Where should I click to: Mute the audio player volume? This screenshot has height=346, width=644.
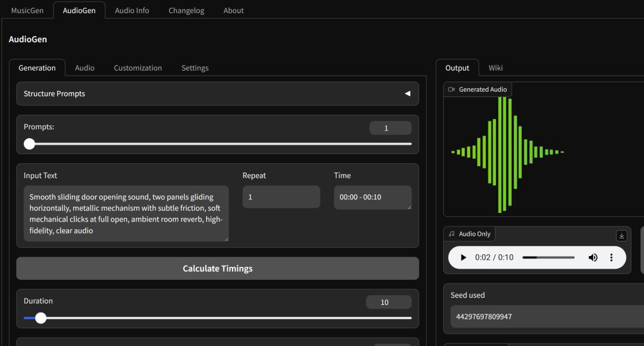[x=593, y=258]
